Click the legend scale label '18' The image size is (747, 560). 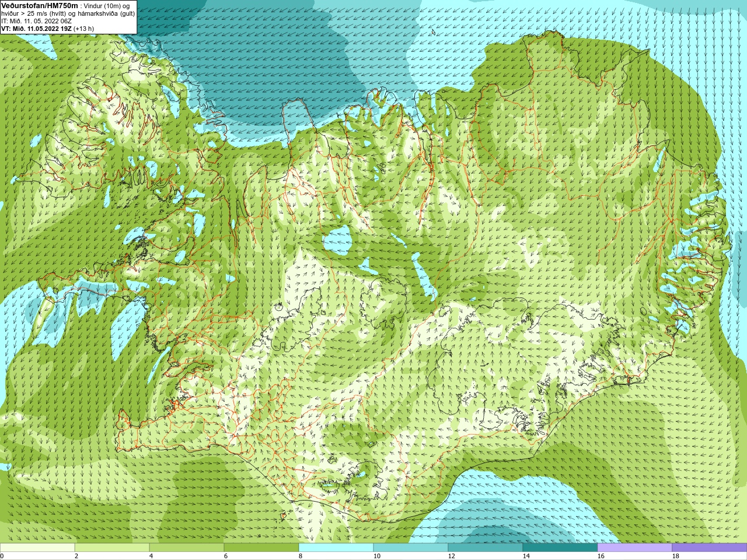click(676, 556)
